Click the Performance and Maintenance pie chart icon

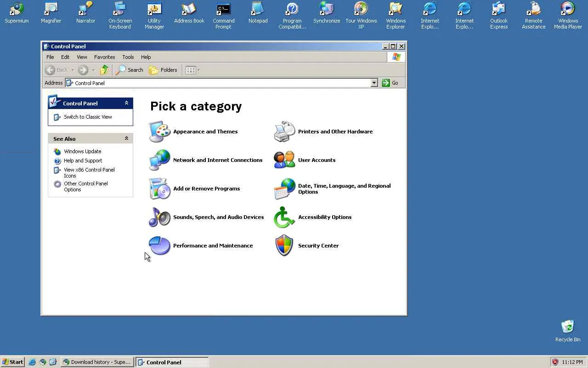coord(159,246)
